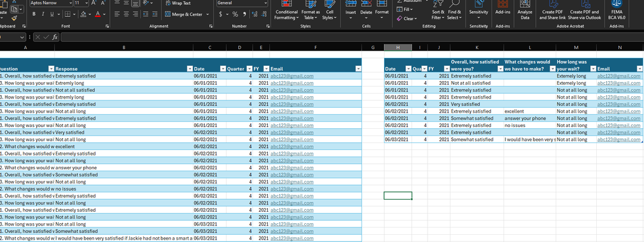Toggle Wrap Text
Image resolution: width=644 pixels, height=242 pixels.
[x=178, y=3]
